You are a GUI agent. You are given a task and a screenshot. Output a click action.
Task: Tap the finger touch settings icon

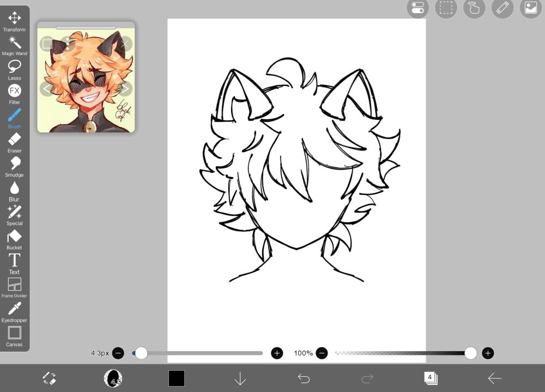pos(474,8)
